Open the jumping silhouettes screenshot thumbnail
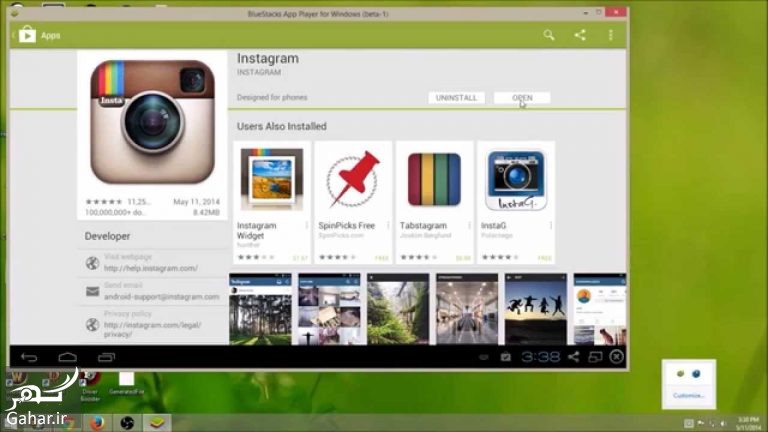This screenshot has width=768, height=432. [536, 309]
